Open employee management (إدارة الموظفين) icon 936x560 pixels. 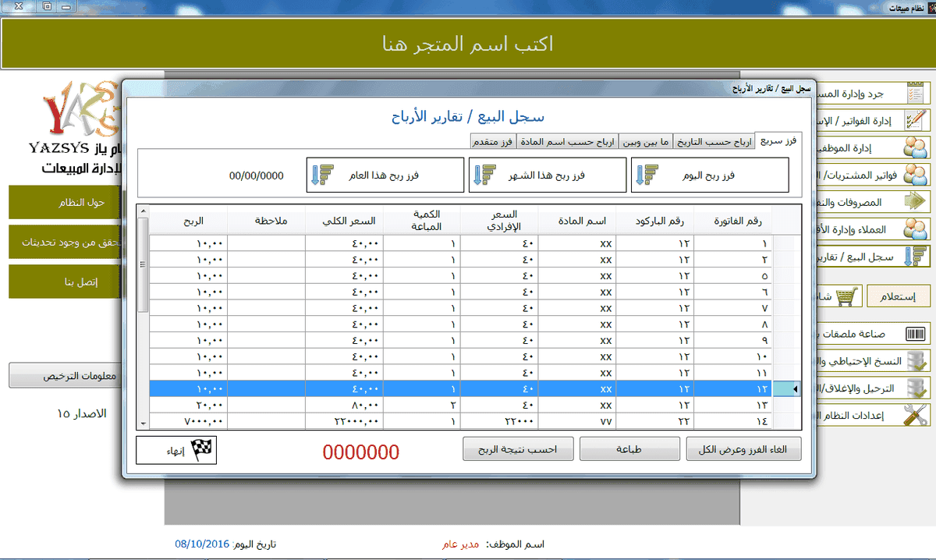[916, 147]
